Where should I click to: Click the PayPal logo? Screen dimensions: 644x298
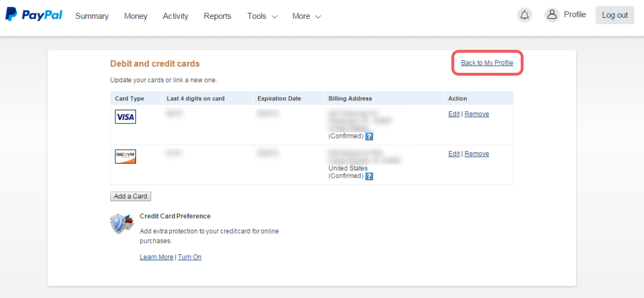[x=34, y=14]
